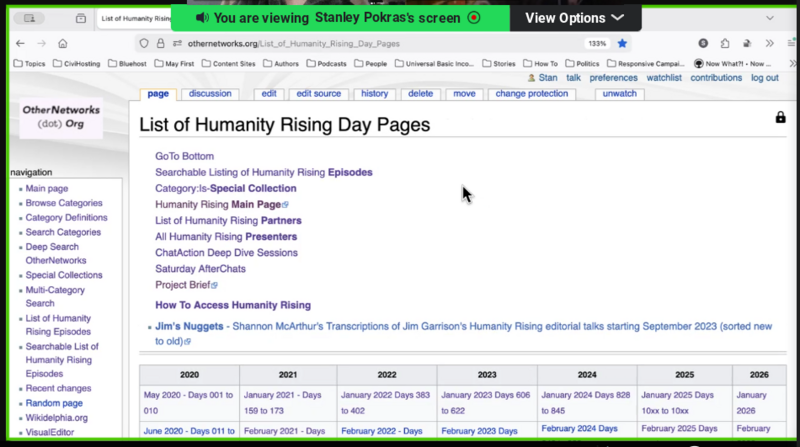Open May 2020 - Days 001 to 010
800x447 pixels.
(188, 403)
